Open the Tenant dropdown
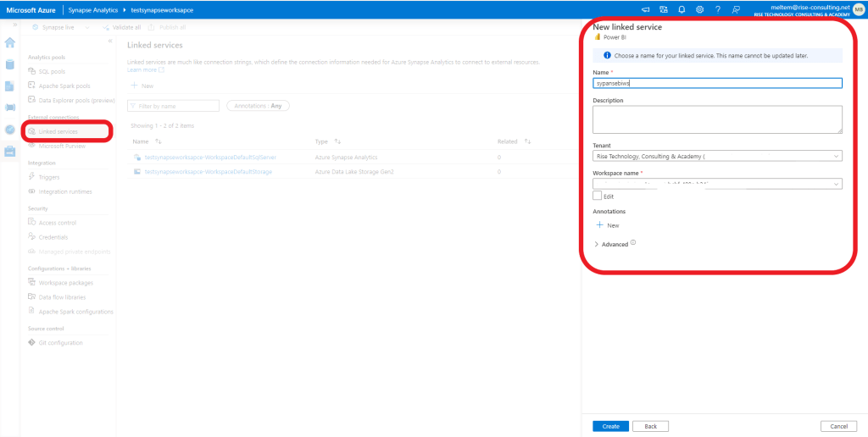868x437 pixels. pyautogui.click(x=717, y=156)
